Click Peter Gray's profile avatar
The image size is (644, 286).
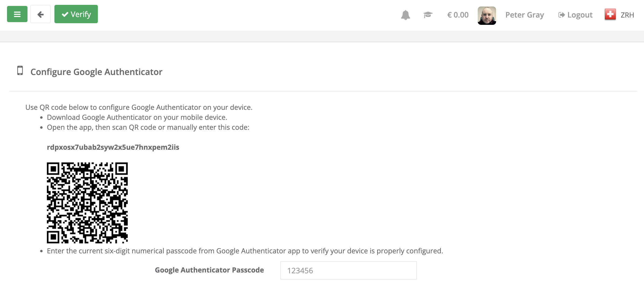pyautogui.click(x=487, y=15)
